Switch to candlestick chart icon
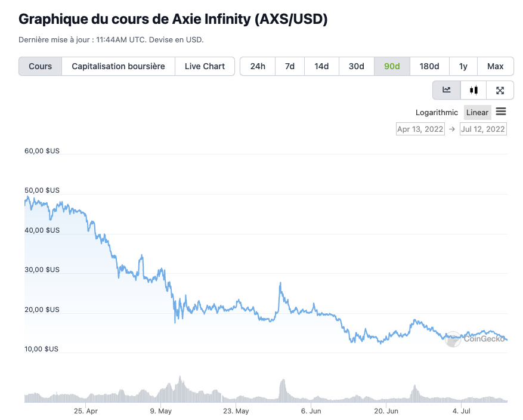Viewport: 523px width, 420px height. click(x=474, y=90)
